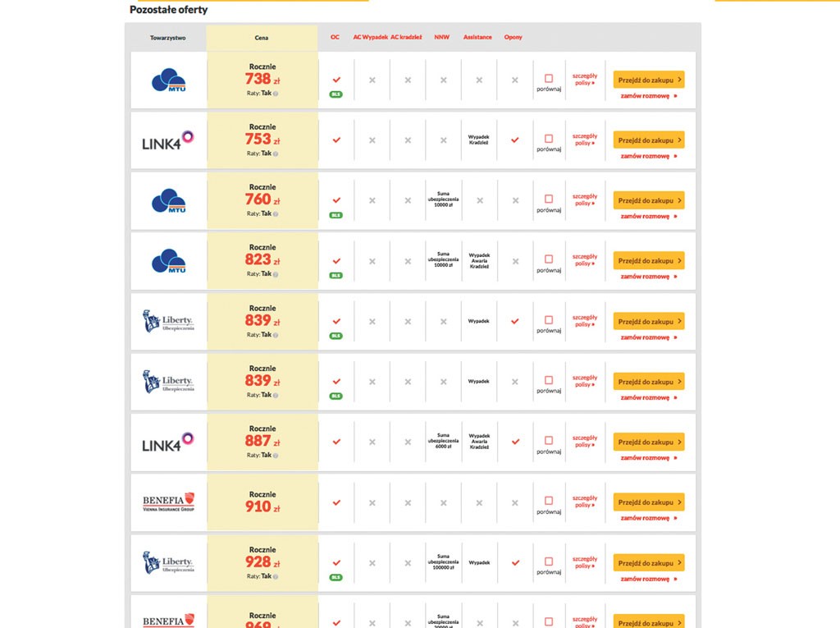Click the Raty info icon in the 887 zł offer
This screenshot has height=628, width=840.
[276, 456]
